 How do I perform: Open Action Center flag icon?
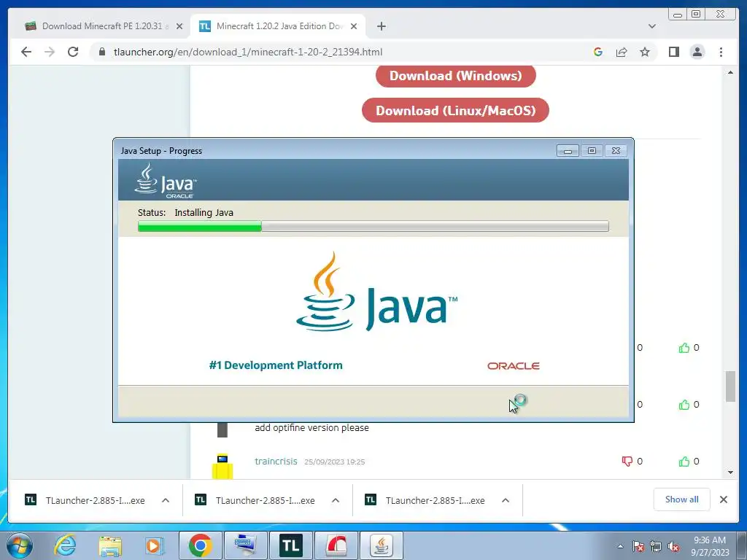pos(638,546)
